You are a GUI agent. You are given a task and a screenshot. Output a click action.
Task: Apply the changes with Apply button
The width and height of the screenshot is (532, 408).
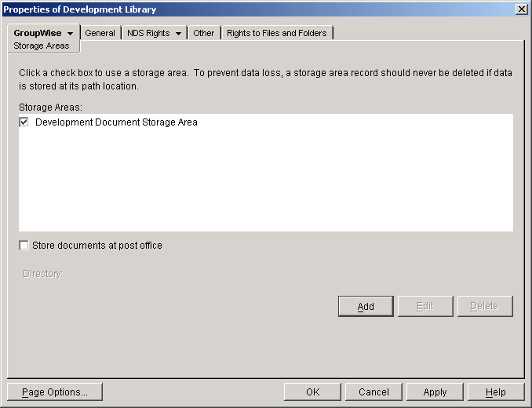pos(435,392)
